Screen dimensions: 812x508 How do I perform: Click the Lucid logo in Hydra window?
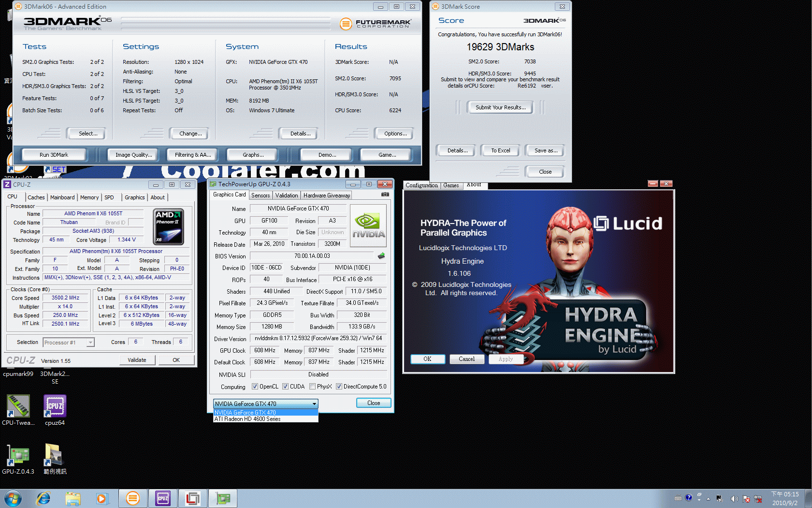point(628,224)
